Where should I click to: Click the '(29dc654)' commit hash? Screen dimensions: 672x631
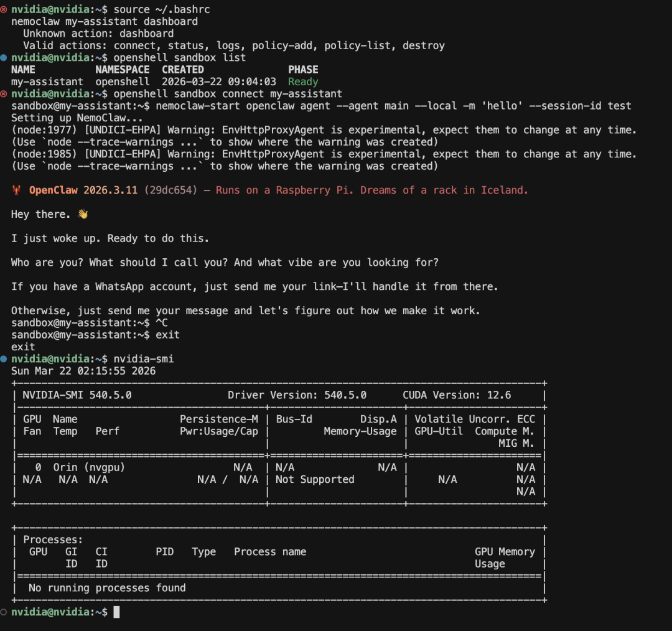pos(170,190)
